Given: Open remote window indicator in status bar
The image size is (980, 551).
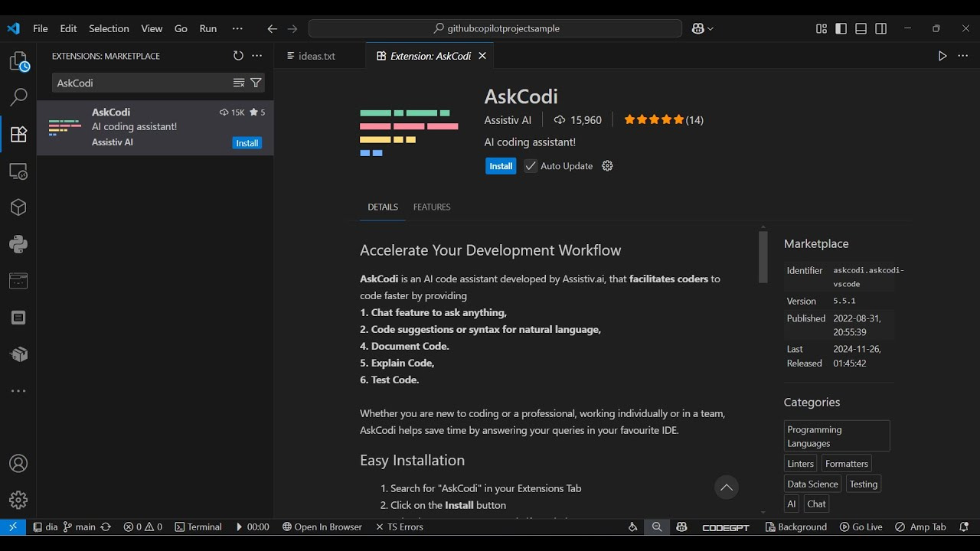Looking at the screenshot, I should click(x=13, y=527).
